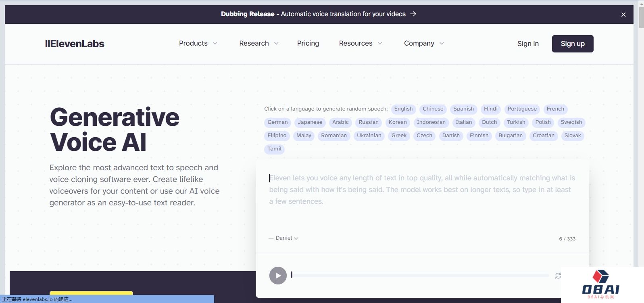644x303 pixels.
Task: Select the Tamil language chip
Action: click(274, 149)
